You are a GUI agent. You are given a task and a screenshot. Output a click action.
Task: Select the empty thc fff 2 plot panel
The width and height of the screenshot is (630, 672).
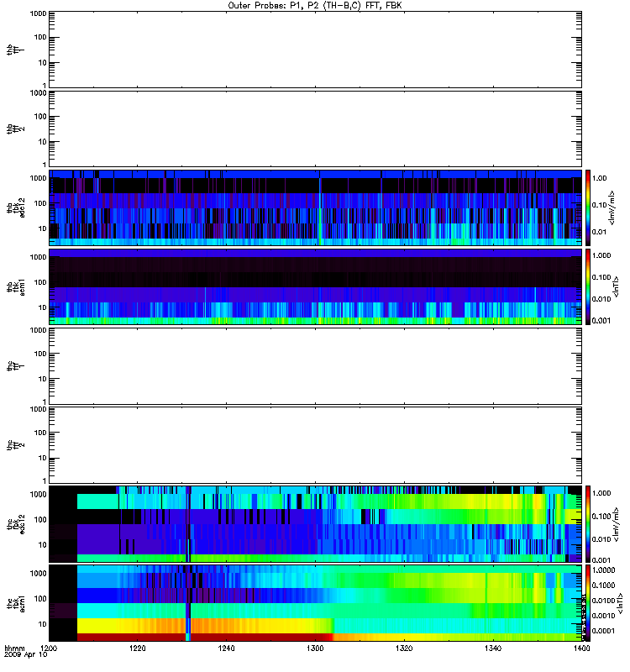(x=315, y=445)
